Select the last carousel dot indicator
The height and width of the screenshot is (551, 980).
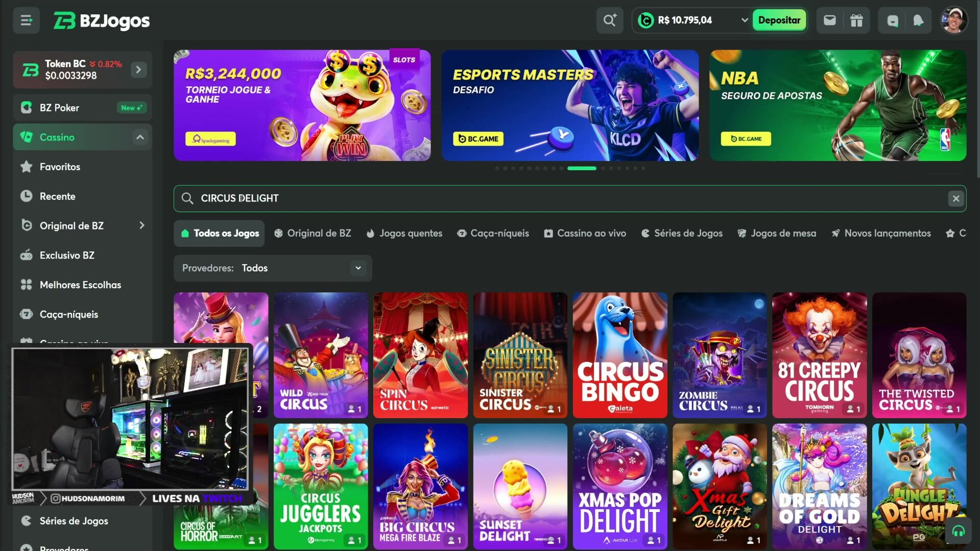643,168
